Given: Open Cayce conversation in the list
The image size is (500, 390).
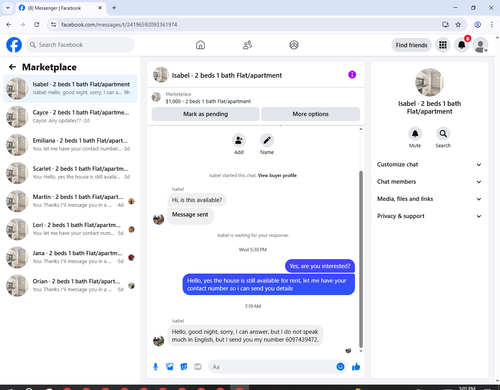Looking at the screenshot, I should point(70,116).
